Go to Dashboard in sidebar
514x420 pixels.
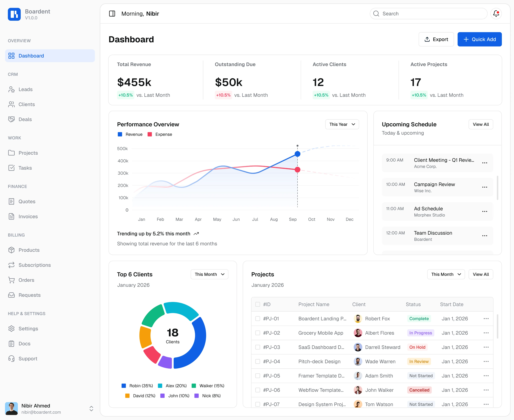pos(50,56)
